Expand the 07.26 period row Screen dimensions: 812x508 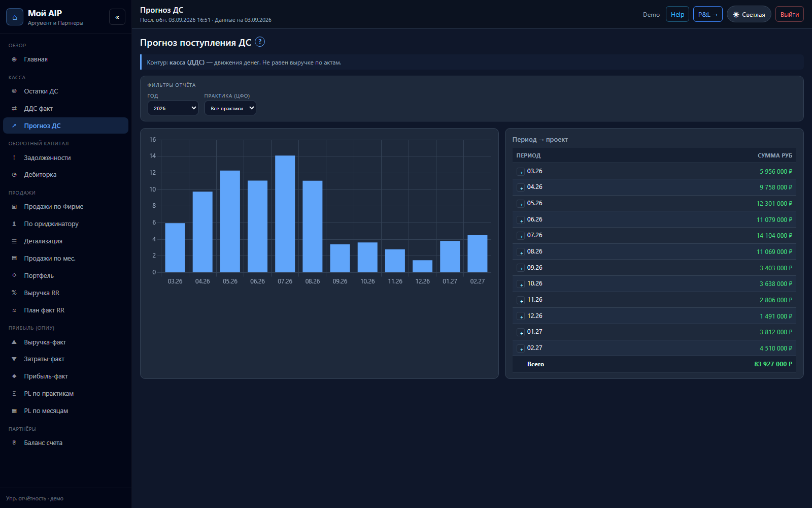(521, 236)
